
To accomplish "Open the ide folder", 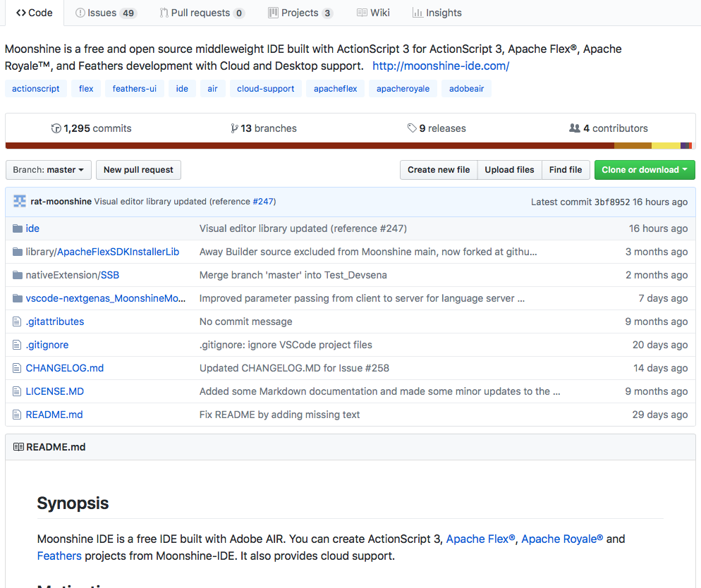I will pos(32,228).
